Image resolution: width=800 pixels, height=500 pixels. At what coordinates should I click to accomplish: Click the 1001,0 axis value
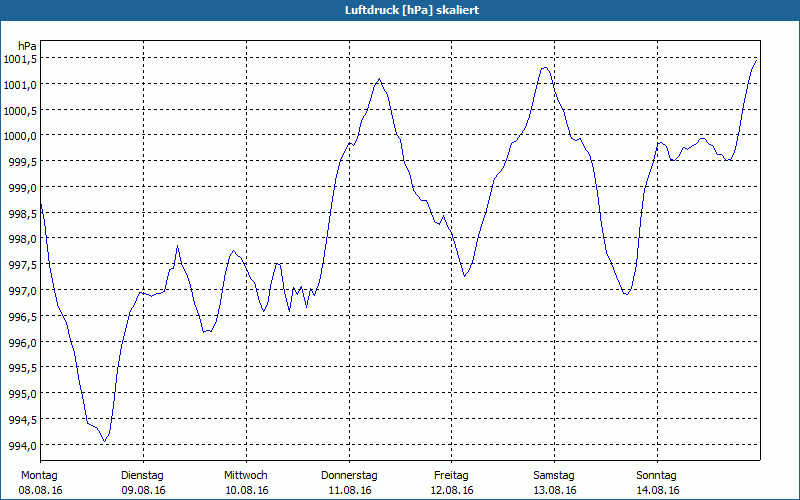(20, 85)
